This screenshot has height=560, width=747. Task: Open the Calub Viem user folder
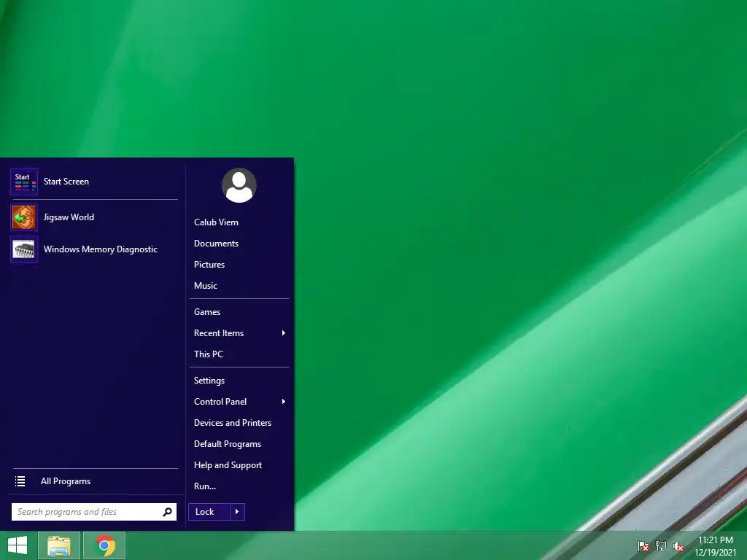coord(216,222)
